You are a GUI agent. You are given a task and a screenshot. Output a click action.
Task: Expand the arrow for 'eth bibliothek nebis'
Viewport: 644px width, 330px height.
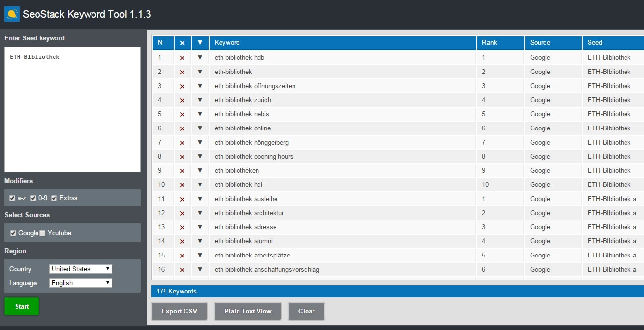(200, 114)
